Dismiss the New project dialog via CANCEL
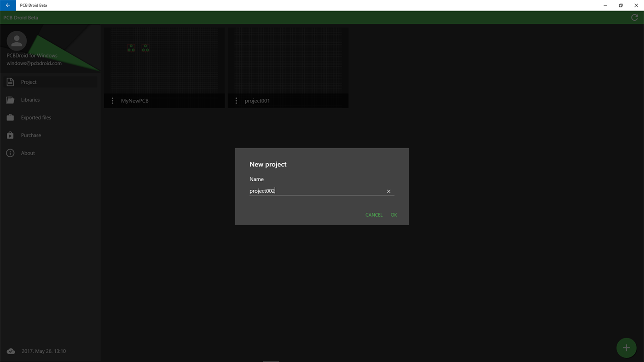Image resolution: width=644 pixels, height=362 pixels. point(373,215)
